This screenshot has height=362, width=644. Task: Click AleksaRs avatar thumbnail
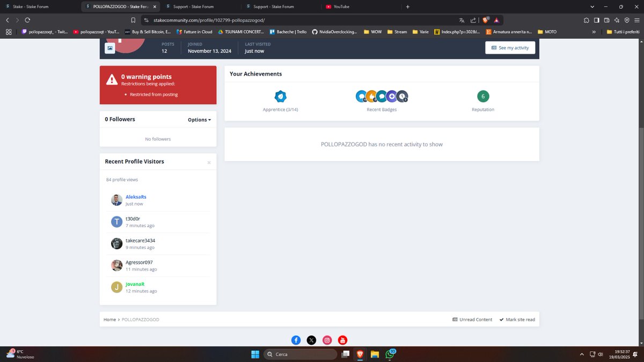click(116, 200)
